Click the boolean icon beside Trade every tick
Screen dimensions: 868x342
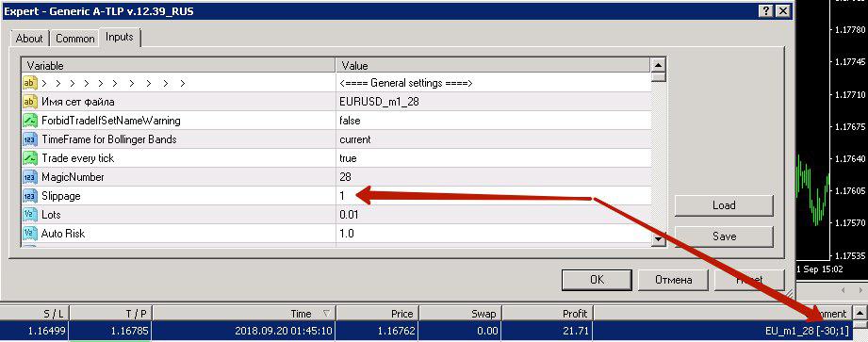tap(29, 157)
